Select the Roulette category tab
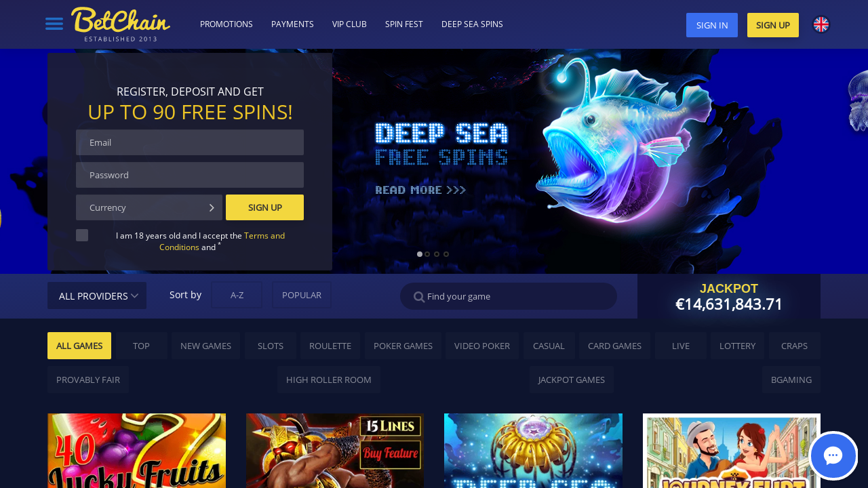 coord(330,346)
